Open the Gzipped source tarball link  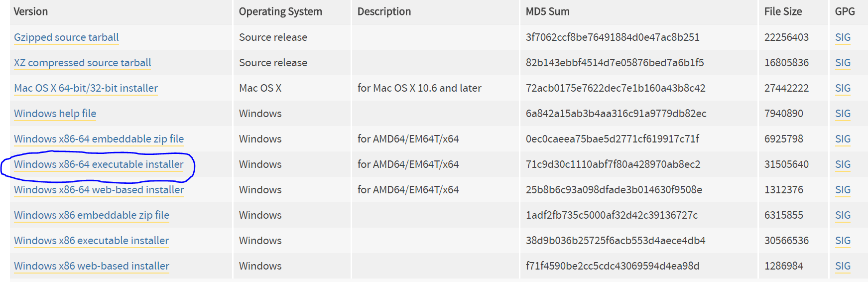pyautogui.click(x=66, y=37)
